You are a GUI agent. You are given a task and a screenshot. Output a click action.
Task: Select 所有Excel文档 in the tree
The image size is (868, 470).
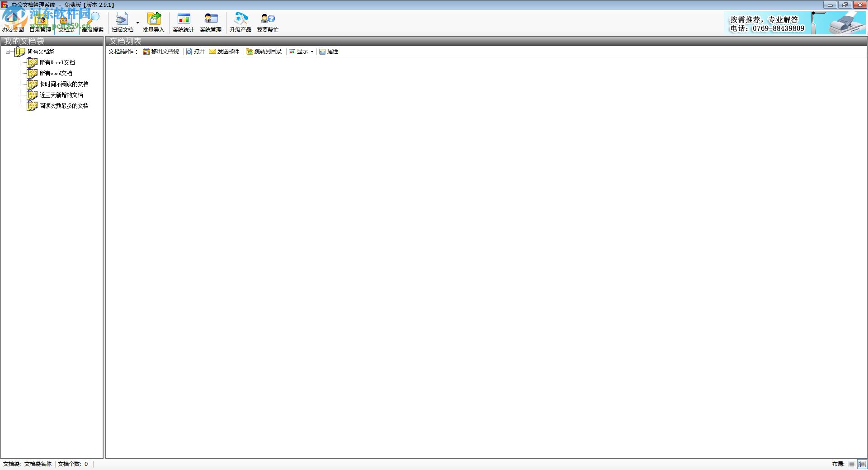tap(57, 63)
